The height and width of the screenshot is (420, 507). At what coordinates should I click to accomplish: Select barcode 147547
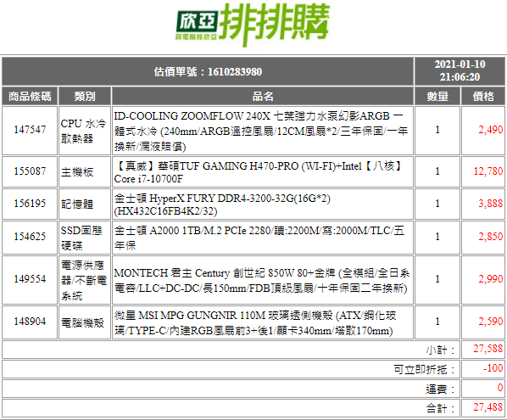pyautogui.click(x=30, y=130)
